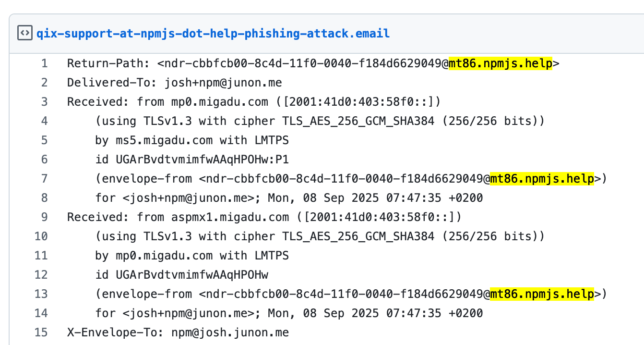Select line number 5

(44, 140)
